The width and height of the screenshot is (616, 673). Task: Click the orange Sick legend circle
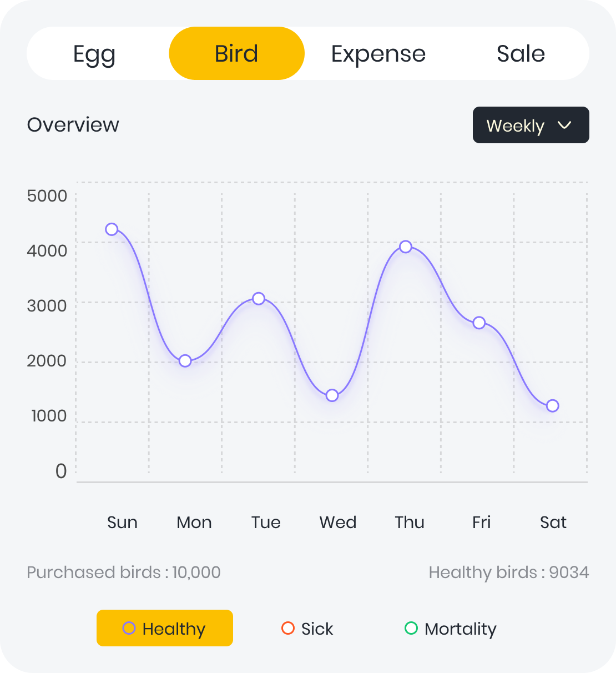click(x=288, y=628)
